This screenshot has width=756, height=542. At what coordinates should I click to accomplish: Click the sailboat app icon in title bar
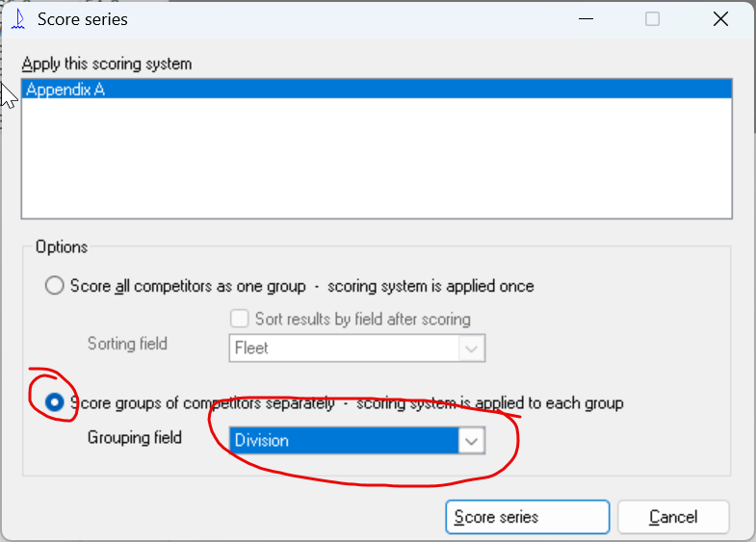(16, 19)
